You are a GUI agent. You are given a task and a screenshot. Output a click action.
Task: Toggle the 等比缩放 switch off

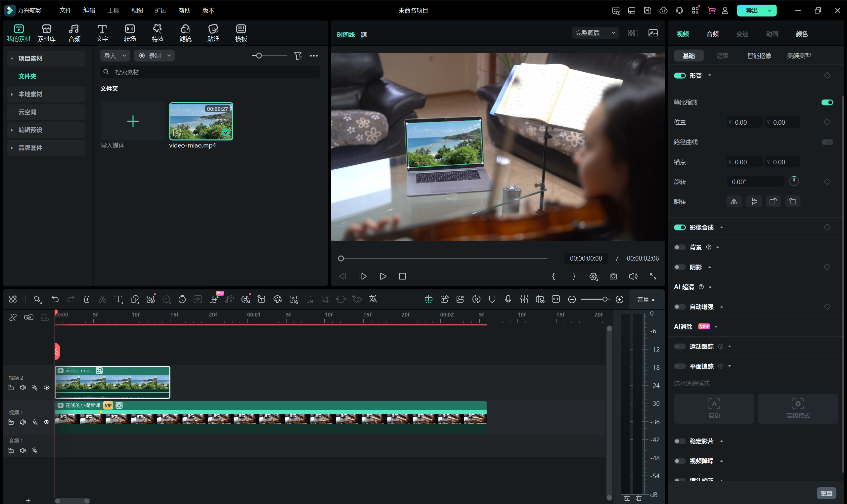point(827,103)
